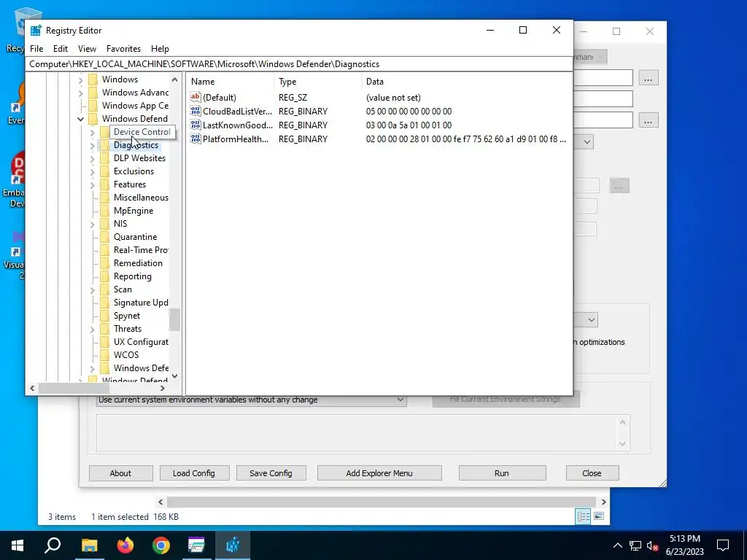This screenshot has height=560, width=747.
Task: Select the UX Configurat key
Action: tap(141, 342)
